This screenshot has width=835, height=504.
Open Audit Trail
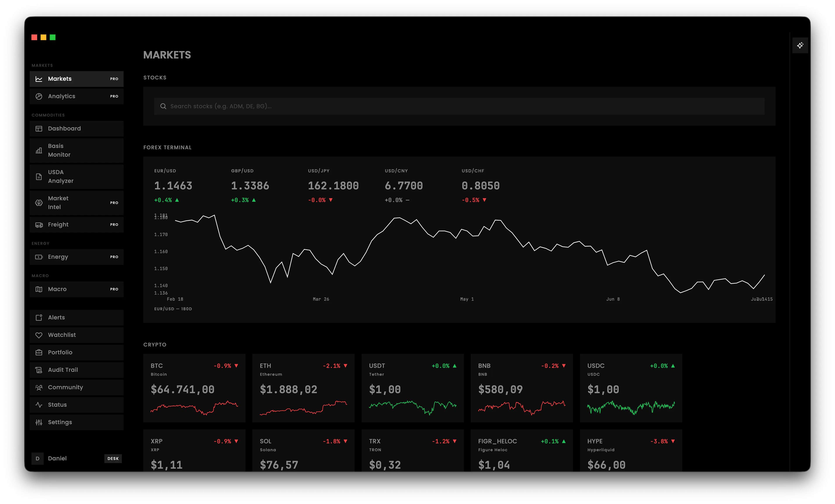click(x=77, y=370)
